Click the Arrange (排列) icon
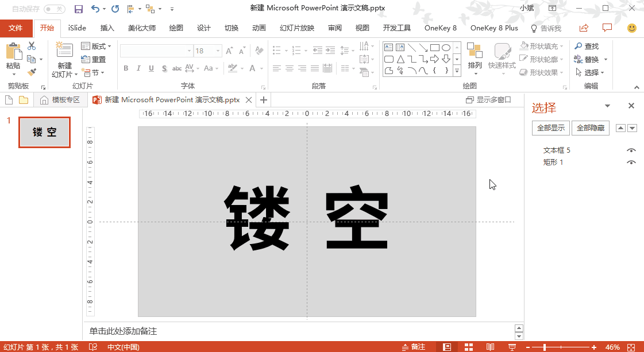 475,56
